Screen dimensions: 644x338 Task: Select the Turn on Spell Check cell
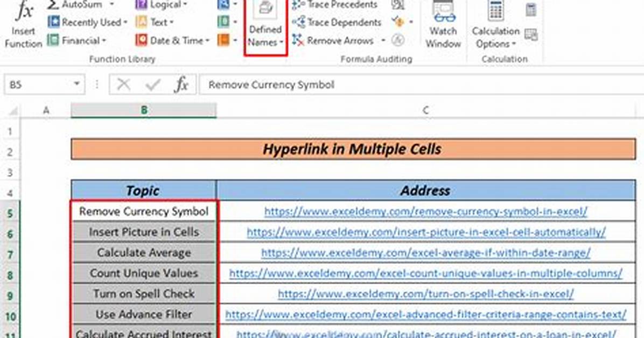pos(144,293)
